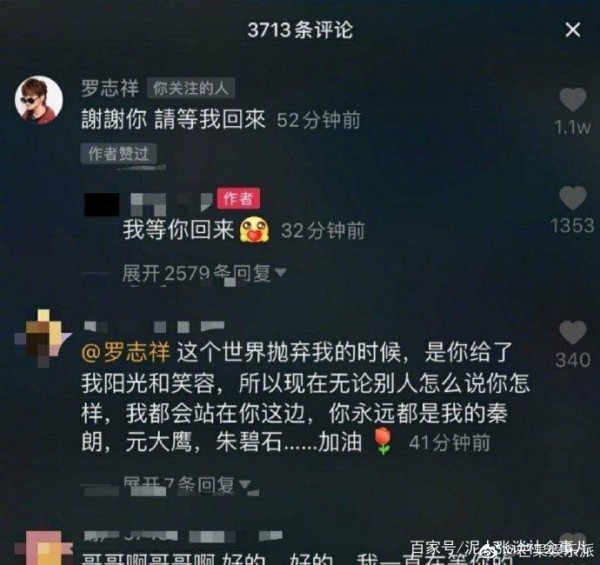Screen dimensions: 600x565
Task: Open pixelated avatar of third commenter
Action: pyautogui.click(x=43, y=338)
